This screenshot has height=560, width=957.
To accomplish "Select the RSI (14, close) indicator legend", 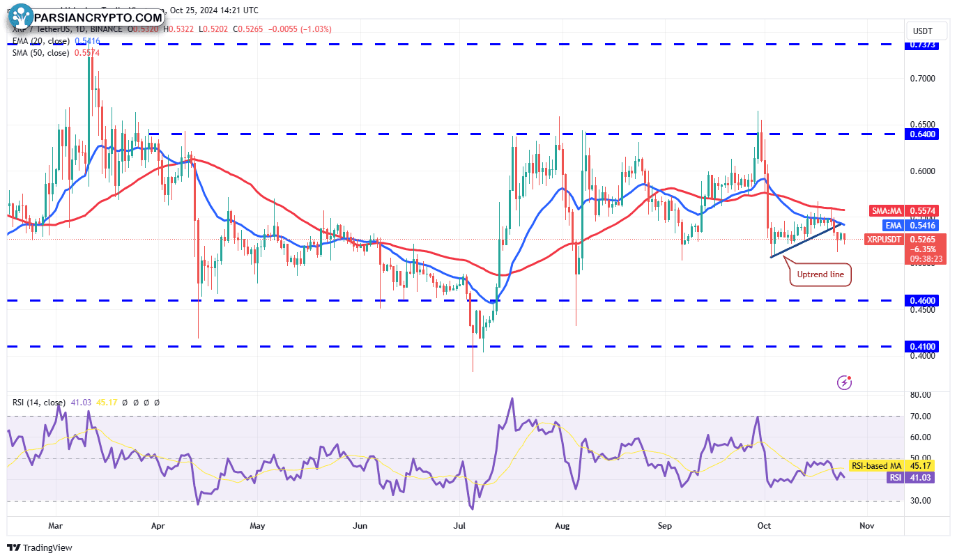I will [39, 403].
